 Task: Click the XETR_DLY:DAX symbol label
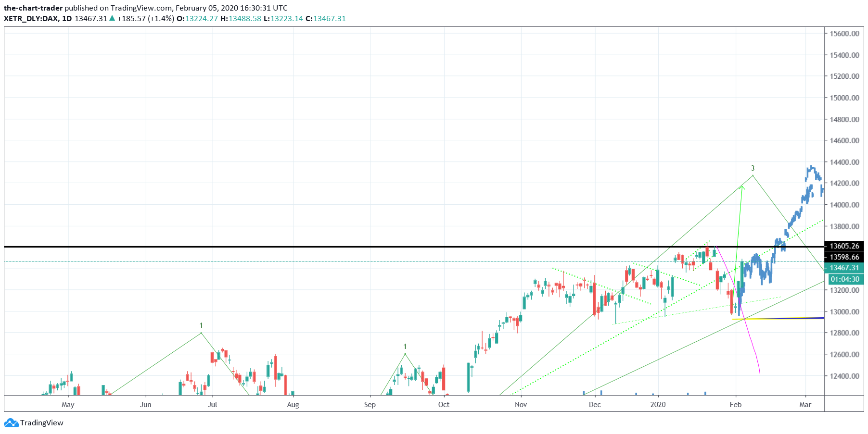tap(31, 19)
